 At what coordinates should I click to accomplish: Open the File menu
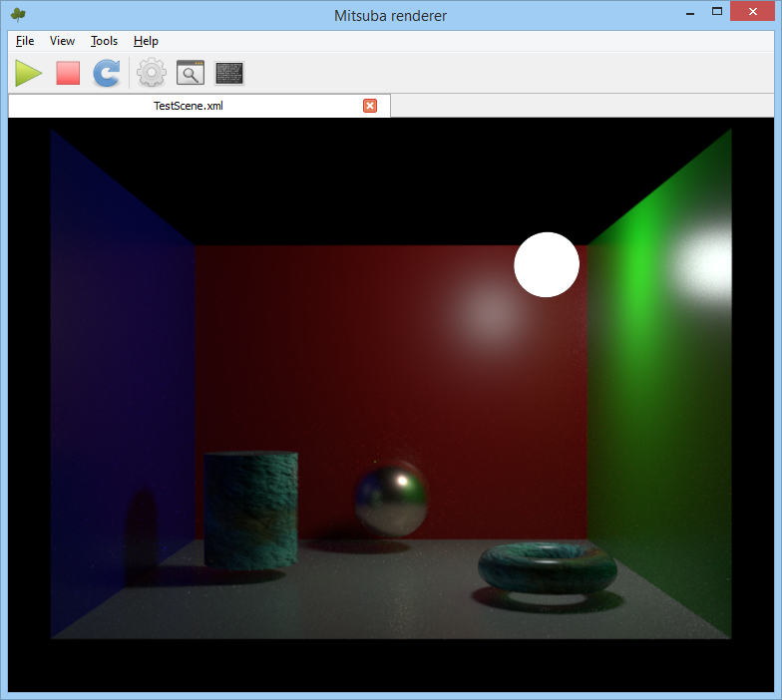[25, 41]
